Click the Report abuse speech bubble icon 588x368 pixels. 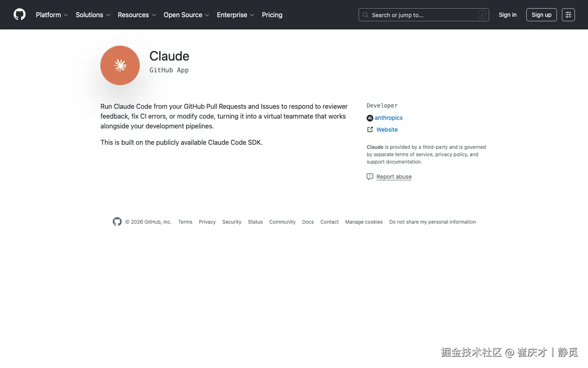click(x=370, y=176)
